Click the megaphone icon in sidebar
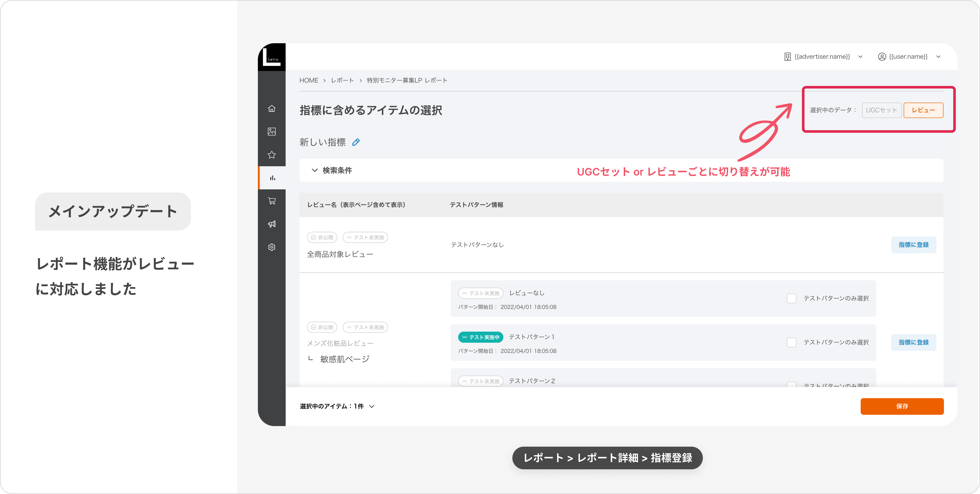The width and height of the screenshot is (980, 494). [272, 224]
